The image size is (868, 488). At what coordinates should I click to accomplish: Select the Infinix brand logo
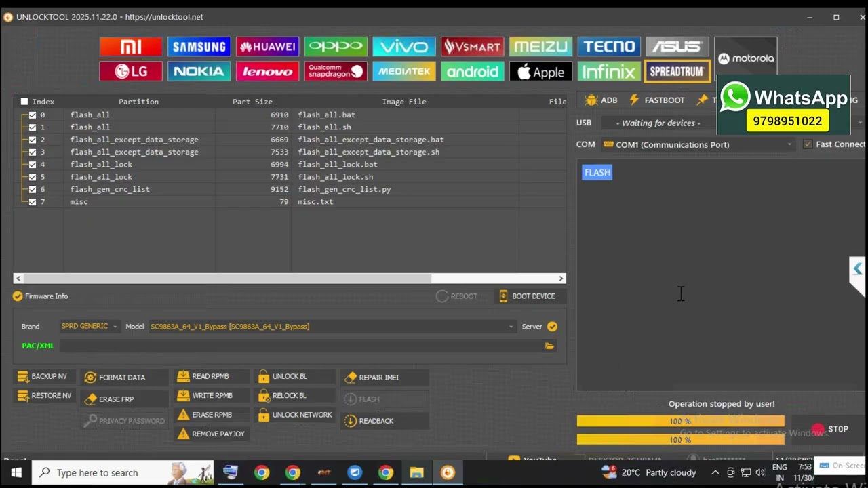tap(609, 71)
